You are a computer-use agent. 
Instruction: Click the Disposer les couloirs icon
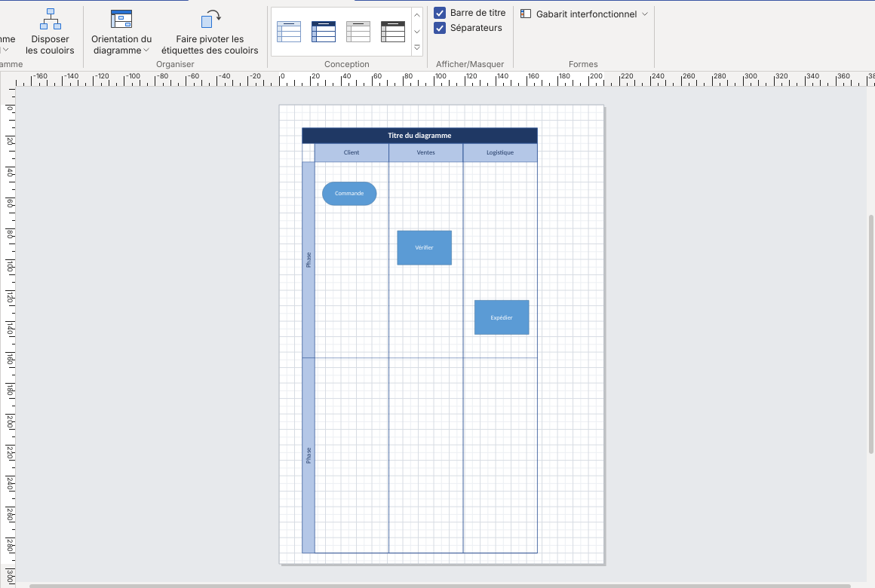[50, 20]
